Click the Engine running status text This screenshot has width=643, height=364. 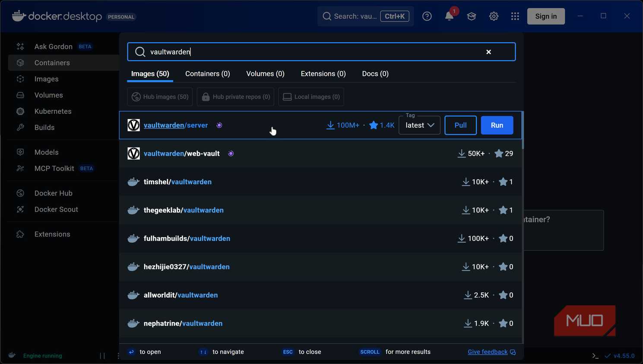(x=43, y=356)
